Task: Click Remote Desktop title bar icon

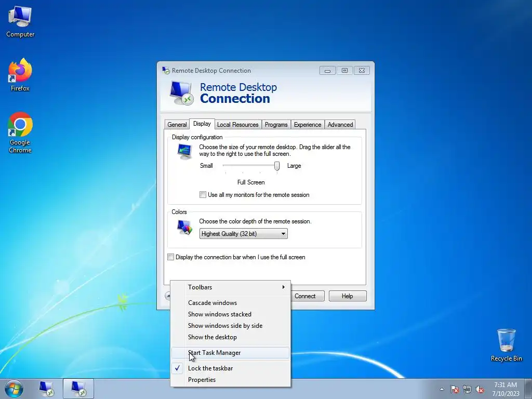Action: [x=166, y=70]
